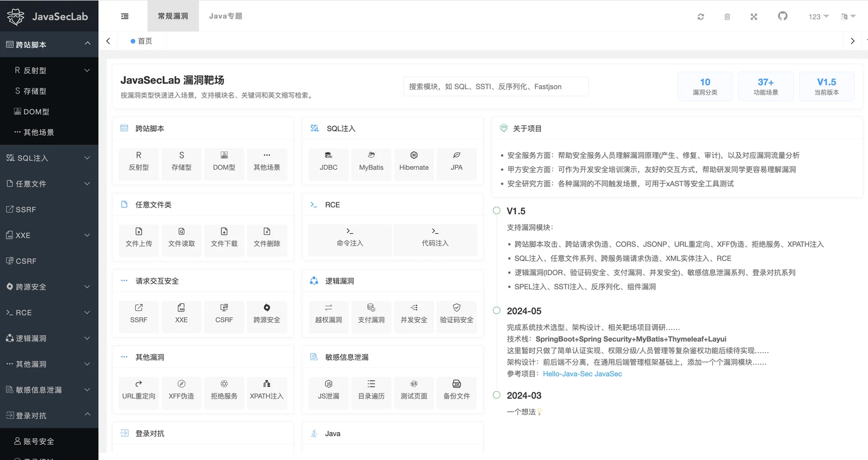Screen dimensions: 868x460
Task: Open the 并发安全 card
Action: coord(414,316)
